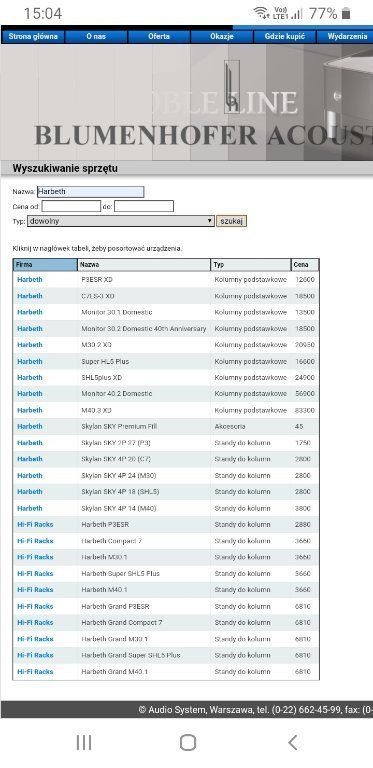This screenshot has height=768, width=373.
Task: Tap the Android back arrow icon
Action: [292, 743]
